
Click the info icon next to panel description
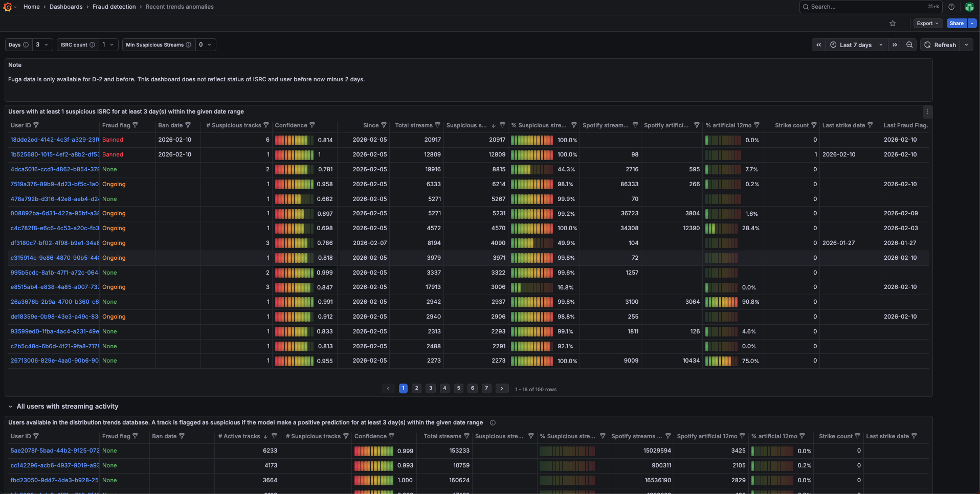coord(493,422)
